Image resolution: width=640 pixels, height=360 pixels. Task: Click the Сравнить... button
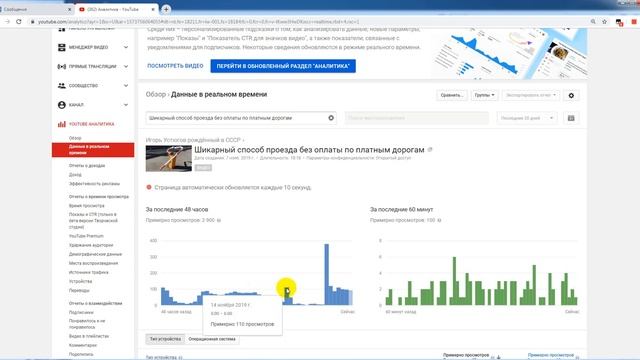tap(452, 95)
